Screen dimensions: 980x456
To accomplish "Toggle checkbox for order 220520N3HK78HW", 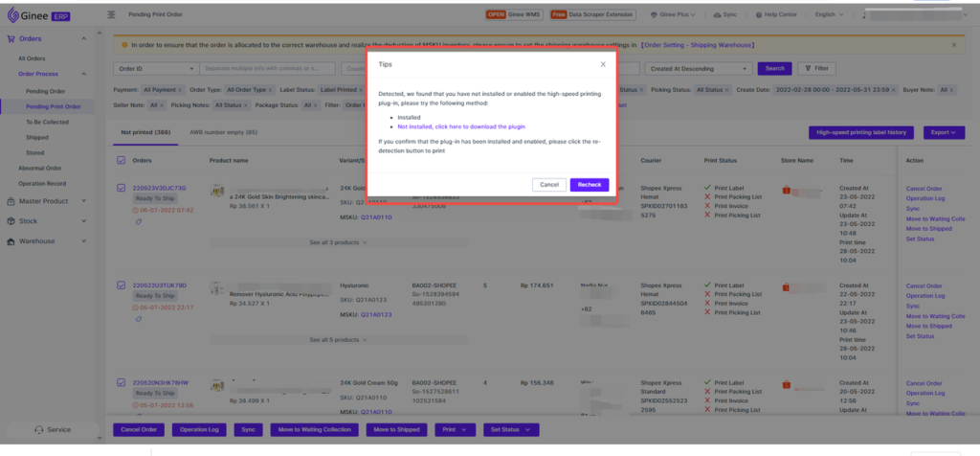I will pos(122,382).
